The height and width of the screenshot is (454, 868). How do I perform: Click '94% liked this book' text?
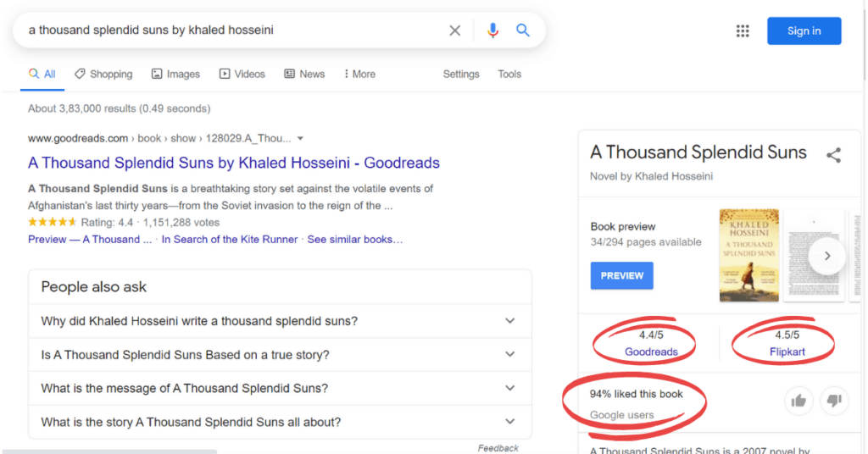coord(636,394)
